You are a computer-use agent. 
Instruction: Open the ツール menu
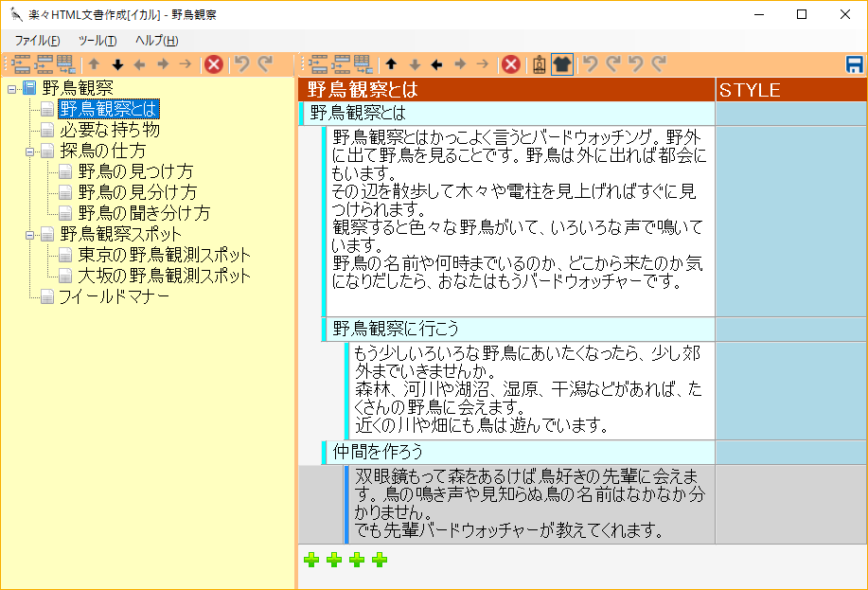pyautogui.click(x=97, y=41)
